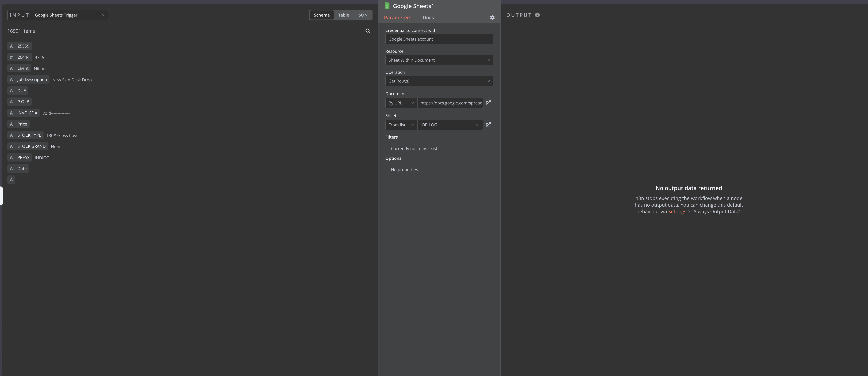Viewport: 868px width, 376px height.
Task: Open the By URL mode selector
Action: pyautogui.click(x=401, y=103)
